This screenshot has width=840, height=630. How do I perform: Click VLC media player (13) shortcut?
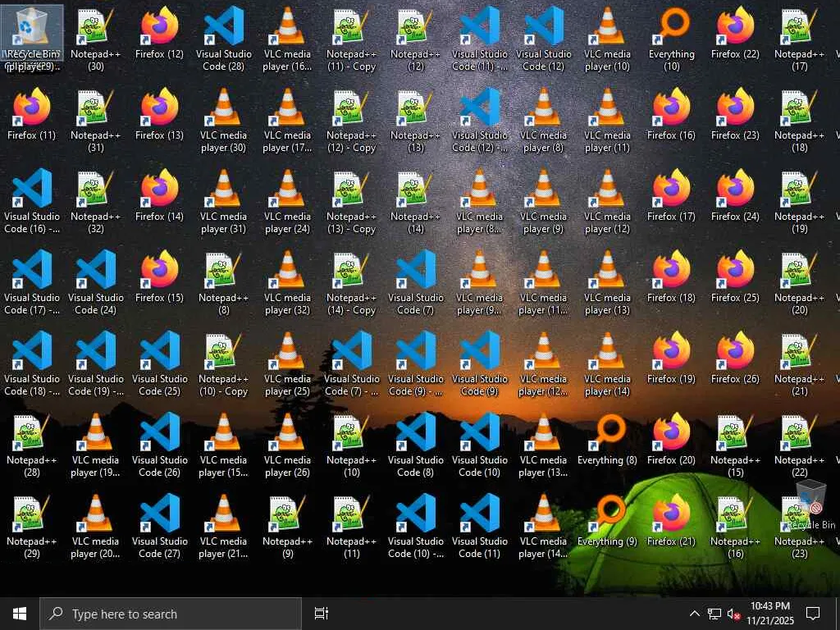pos(607,283)
